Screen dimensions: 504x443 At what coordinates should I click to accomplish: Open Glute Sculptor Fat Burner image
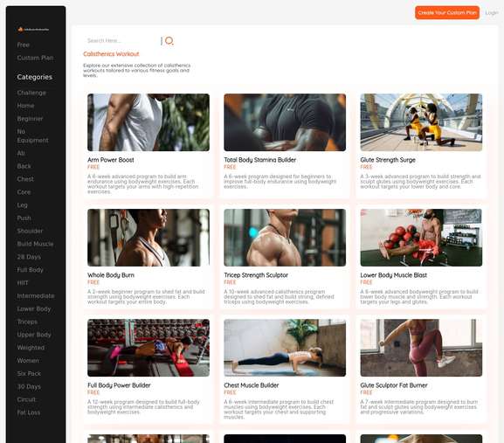(421, 348)
